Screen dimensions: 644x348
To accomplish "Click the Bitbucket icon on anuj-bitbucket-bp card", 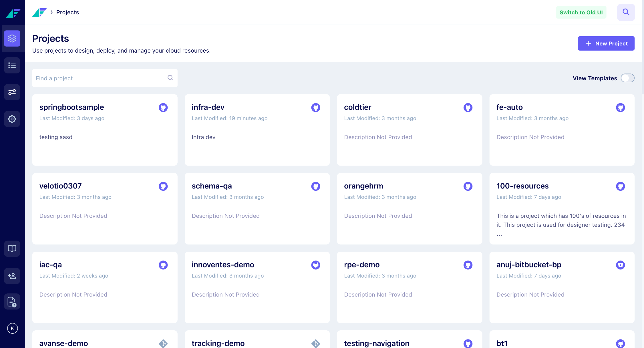I will tap(620, 265).
